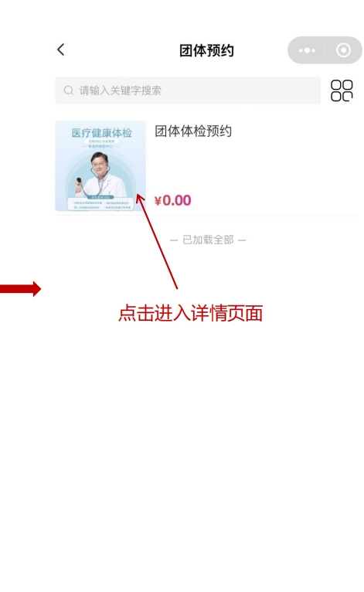Viewport: 364px width, 592px height.
Task: Click the 医疗健康体检 heading inside the image
Action: 102,133
